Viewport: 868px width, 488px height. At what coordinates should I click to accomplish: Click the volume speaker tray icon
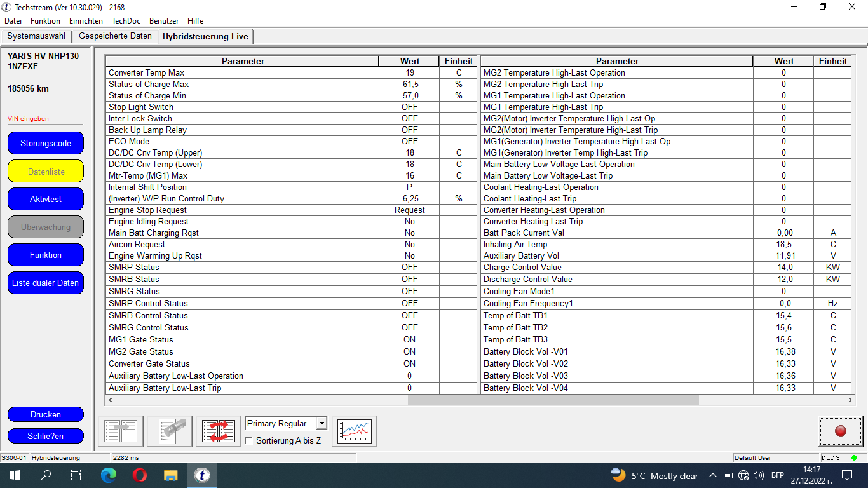[x=758, y=475]
